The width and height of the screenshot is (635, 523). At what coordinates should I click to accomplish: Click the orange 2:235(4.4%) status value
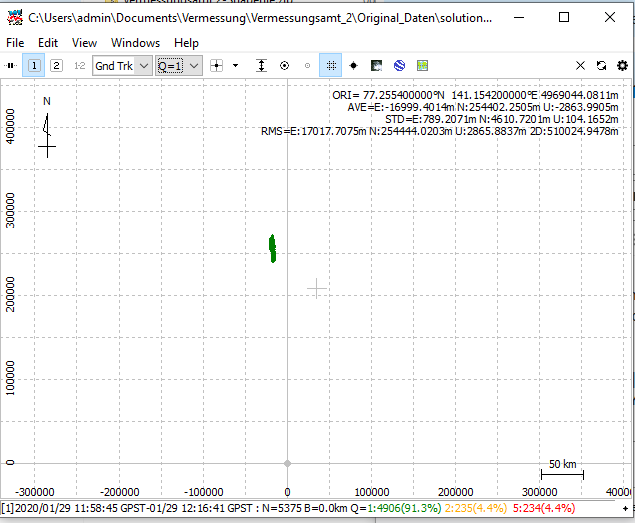[476, 508]
